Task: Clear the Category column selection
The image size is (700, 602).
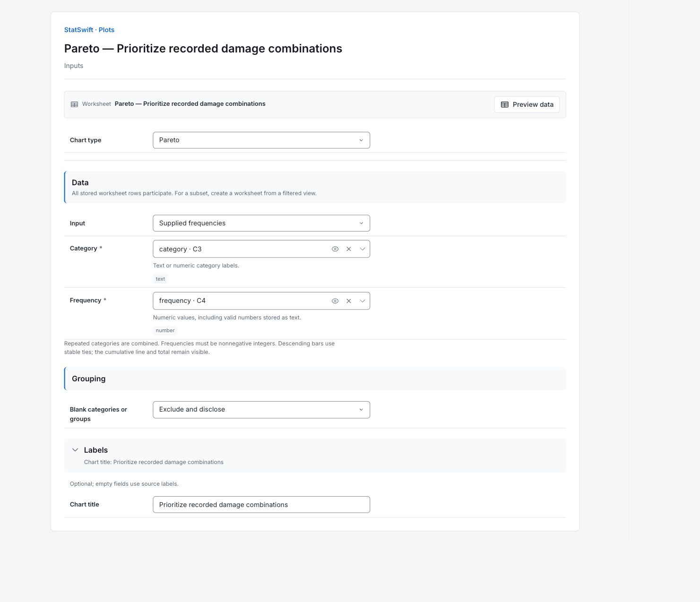Action: pyautogui.click(x=349, y=249)
